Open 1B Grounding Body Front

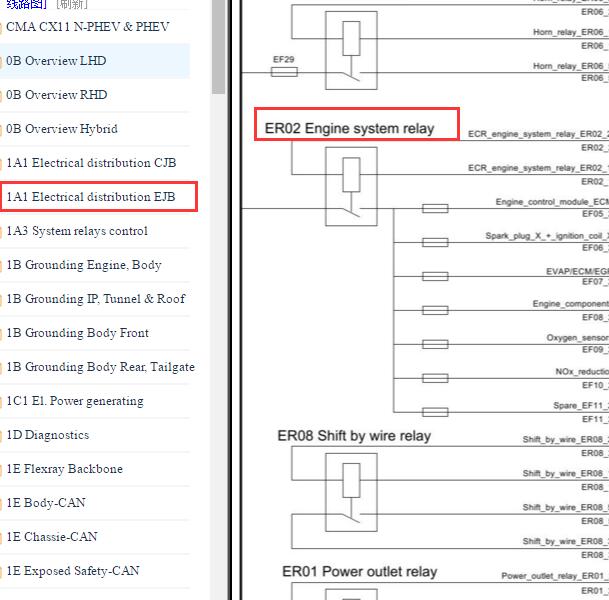78,333
